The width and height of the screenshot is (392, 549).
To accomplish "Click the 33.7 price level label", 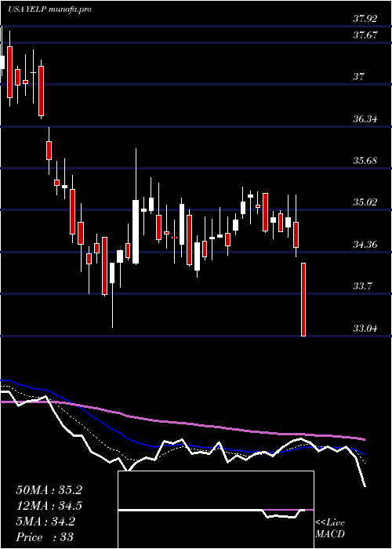I will coord(362,286).
